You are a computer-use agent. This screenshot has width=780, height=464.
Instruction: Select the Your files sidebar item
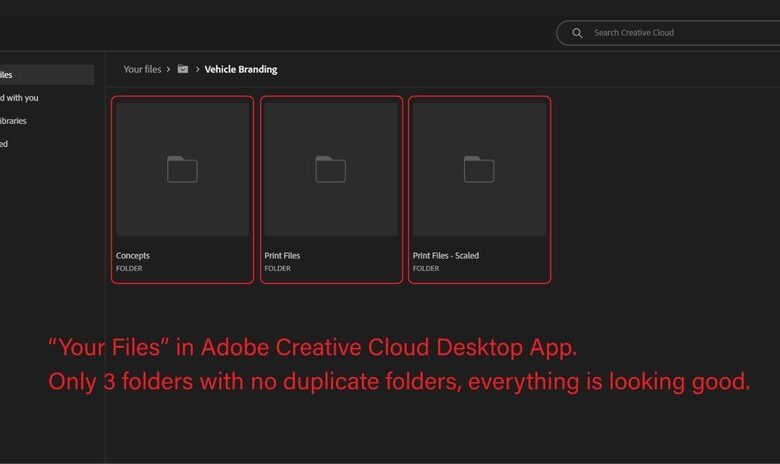47,75
